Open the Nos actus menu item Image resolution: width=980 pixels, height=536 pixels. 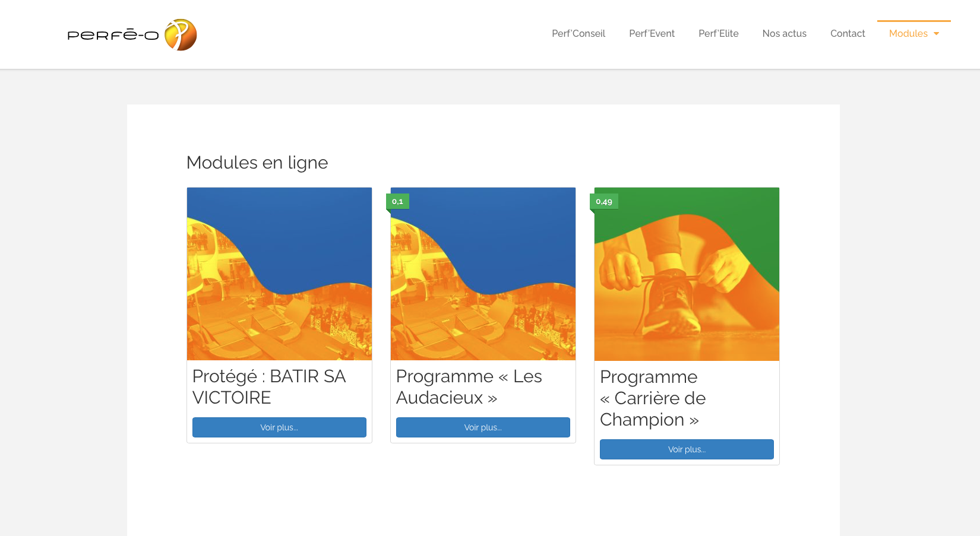[784, 34]
